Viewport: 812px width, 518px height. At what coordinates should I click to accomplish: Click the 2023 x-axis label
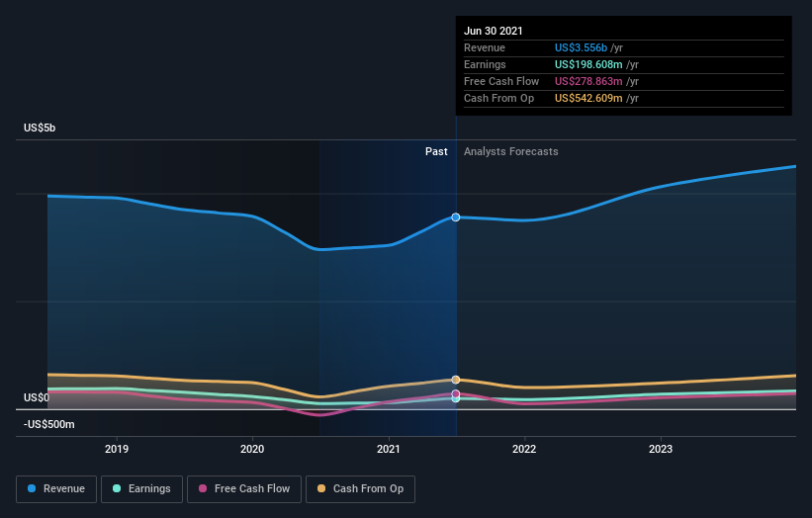click(661, 449)
